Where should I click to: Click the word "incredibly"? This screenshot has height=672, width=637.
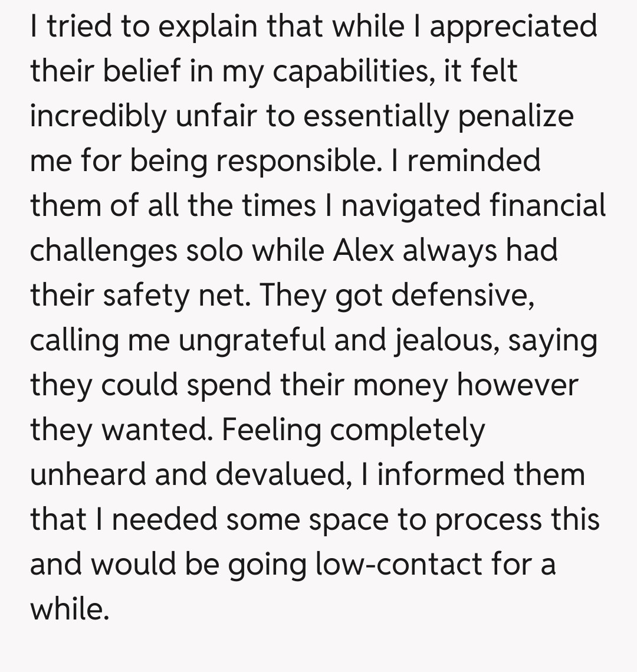tap(98, 116)
